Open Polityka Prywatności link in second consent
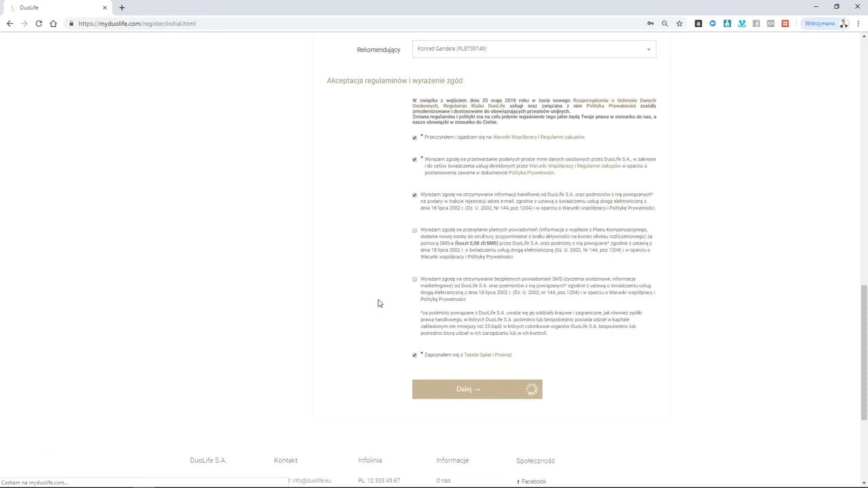Image resolution: width=868 pixels, height=488 pixels. point(531,172)
